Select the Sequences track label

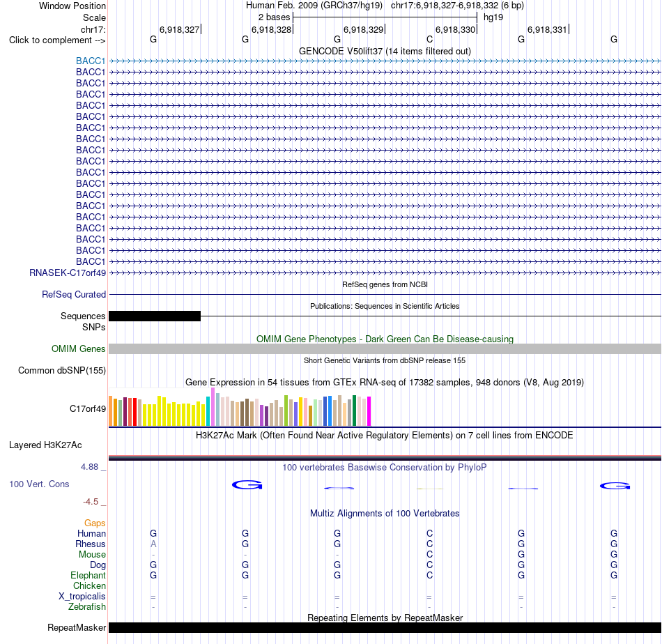[83, 316]
